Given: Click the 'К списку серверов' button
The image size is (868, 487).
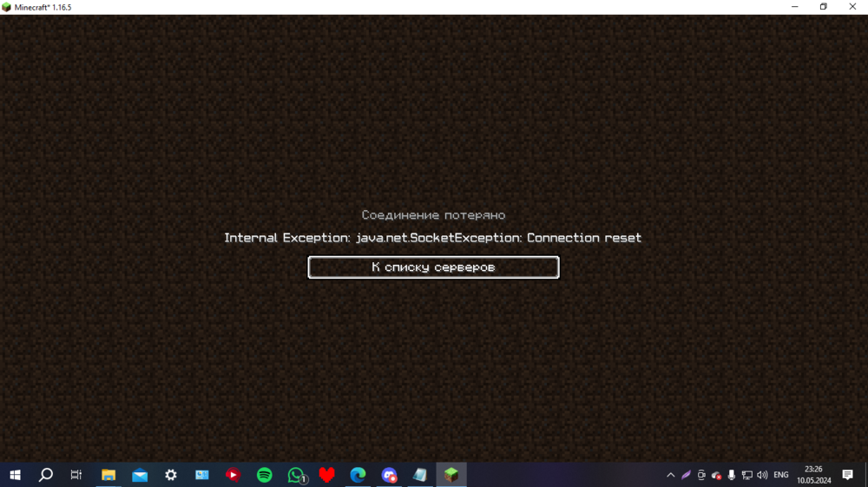Looking at the screenshot, I should point(433,267).
